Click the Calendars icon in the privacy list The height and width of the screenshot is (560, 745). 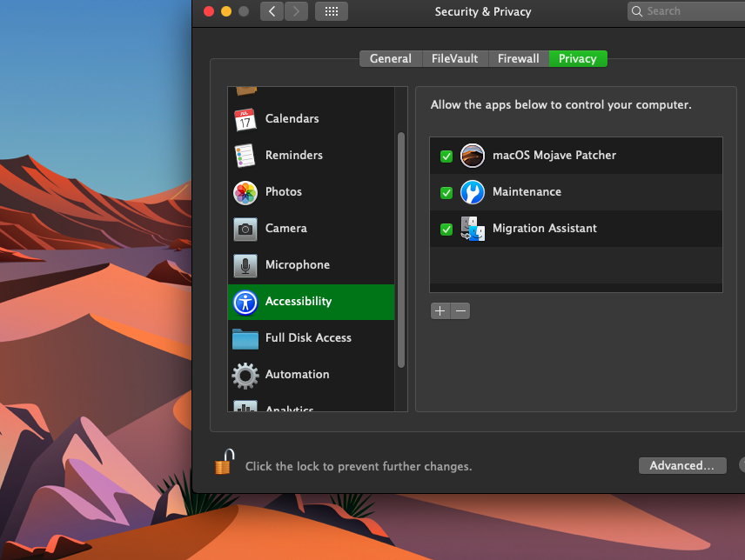click(x=245, y=120)
